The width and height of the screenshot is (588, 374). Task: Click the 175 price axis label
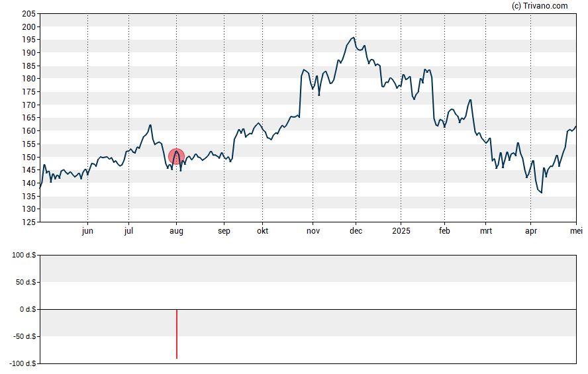click(x=29, y=92)
